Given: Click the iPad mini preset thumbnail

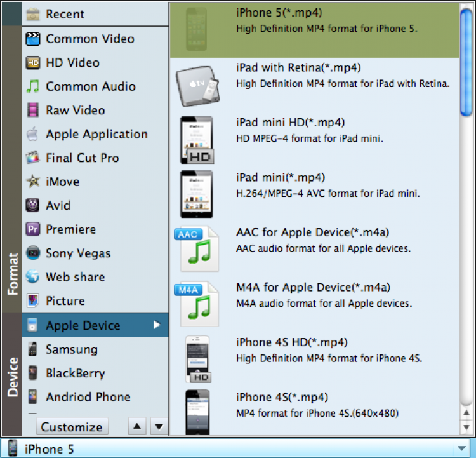Looking at the screenshot, I should [x=197, y=194].
